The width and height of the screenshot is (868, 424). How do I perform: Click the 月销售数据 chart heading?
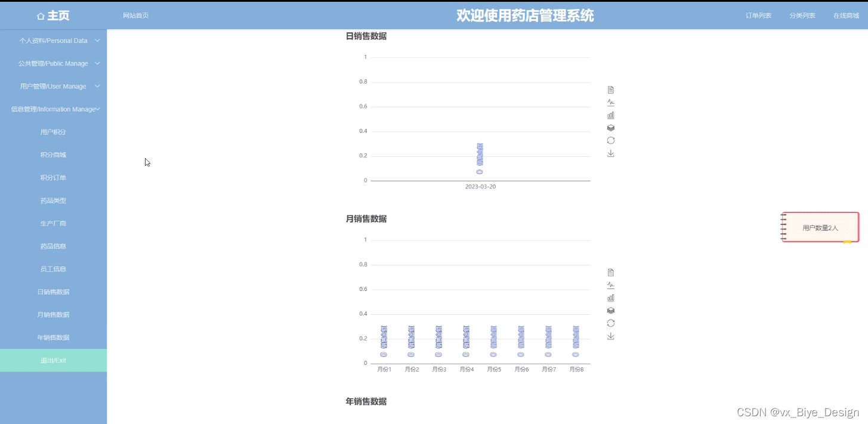[366, 219]
